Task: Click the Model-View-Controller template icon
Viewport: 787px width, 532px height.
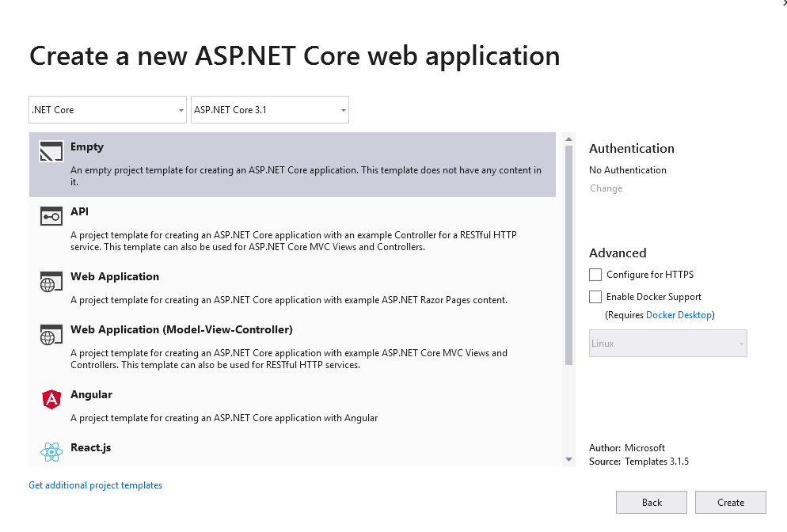Action: click(x=51, y=335)
